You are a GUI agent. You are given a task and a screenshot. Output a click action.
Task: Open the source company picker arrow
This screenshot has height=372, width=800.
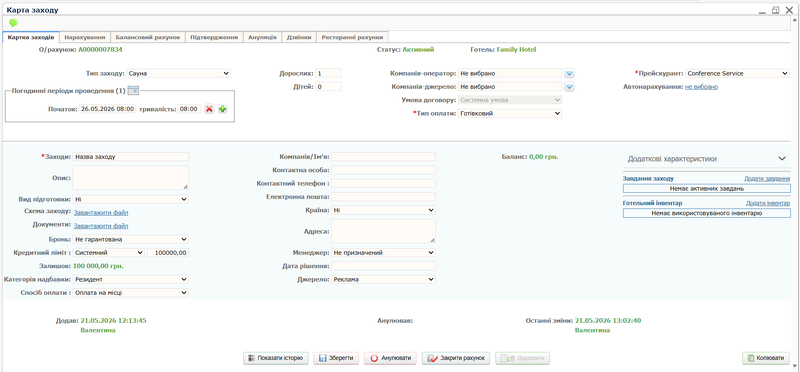click(570, 87)
